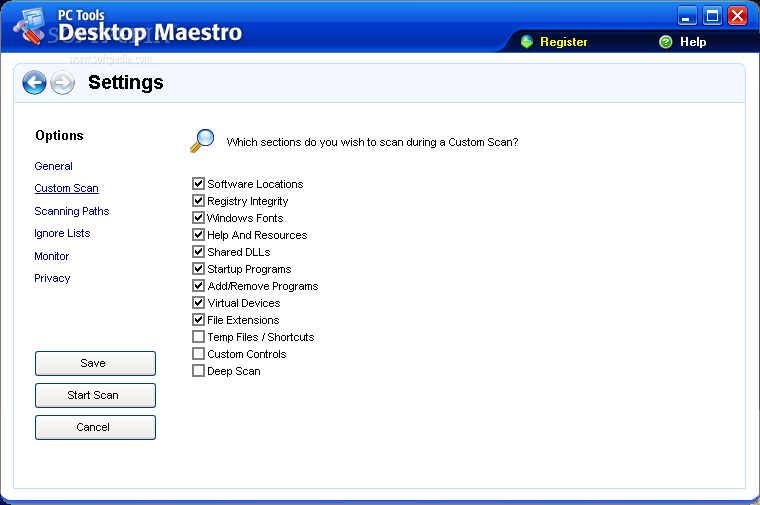Image resolution: width=760 pixels, height=505 pixels.
Task: Toggle Help And Resources checkbox
Action: [198, 235]
